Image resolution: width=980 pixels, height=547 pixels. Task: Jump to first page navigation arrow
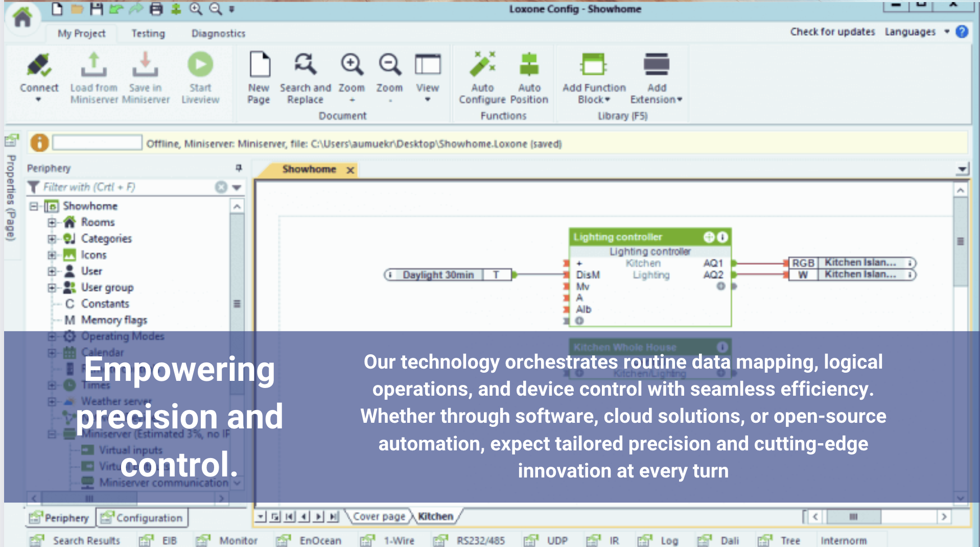289,516
